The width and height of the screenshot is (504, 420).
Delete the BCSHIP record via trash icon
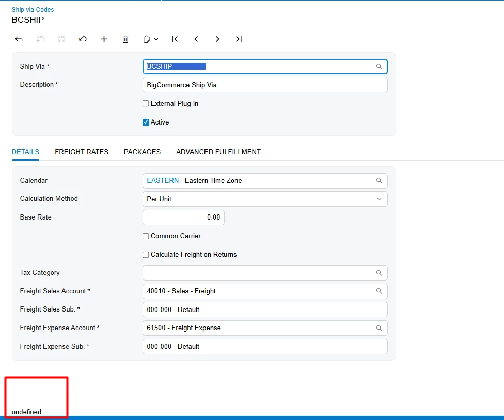[x=125, y=39]
